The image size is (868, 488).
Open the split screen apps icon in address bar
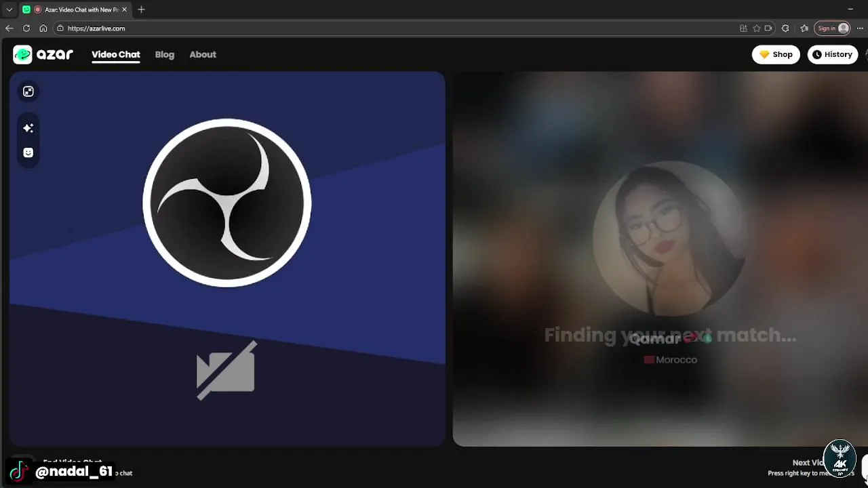pos(743,28)
